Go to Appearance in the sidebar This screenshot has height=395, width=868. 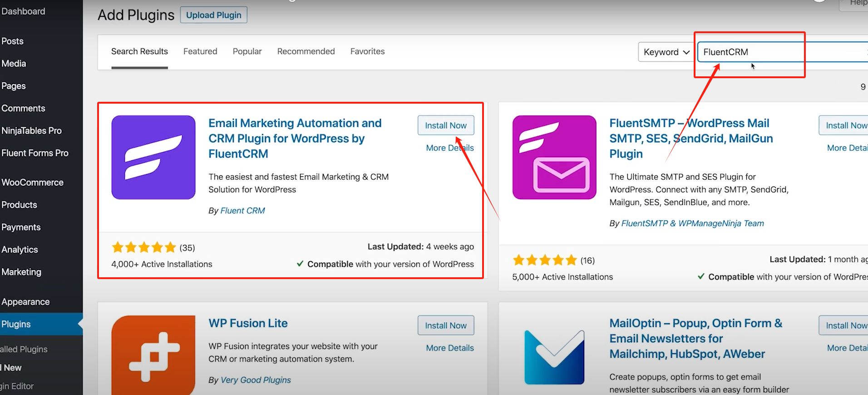click(x=26, y=302)
